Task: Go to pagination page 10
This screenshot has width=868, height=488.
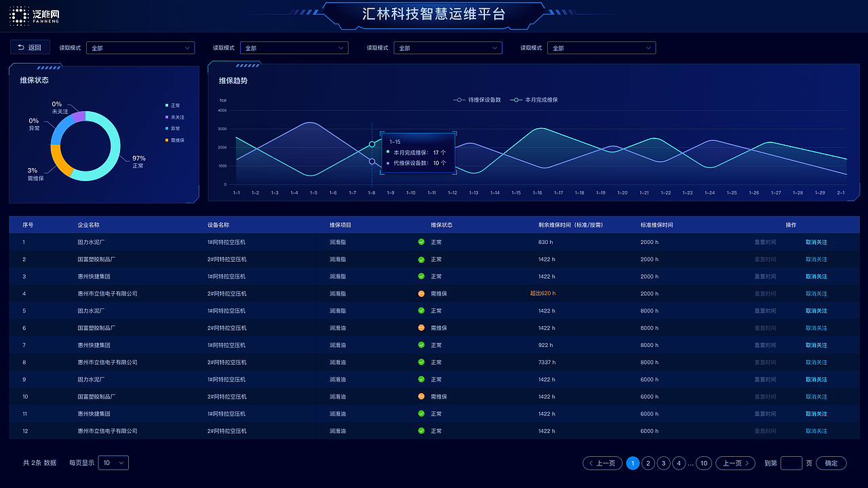Action: [x=704, y=464]
